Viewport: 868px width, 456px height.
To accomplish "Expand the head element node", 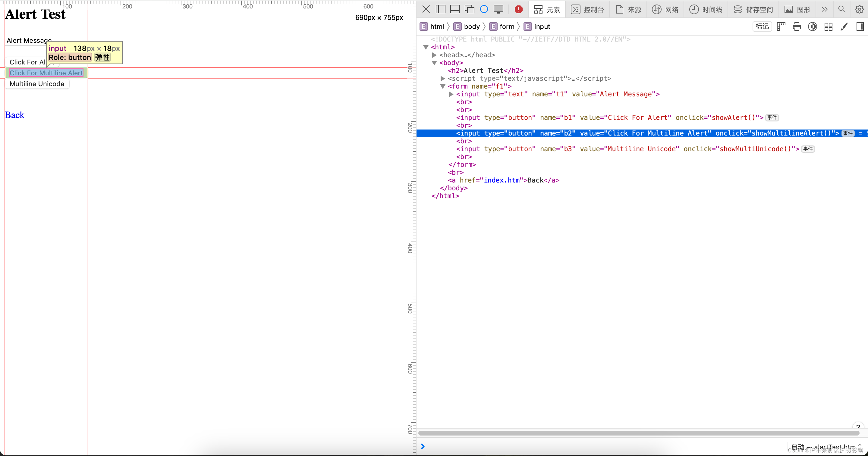I will (434, 55).
